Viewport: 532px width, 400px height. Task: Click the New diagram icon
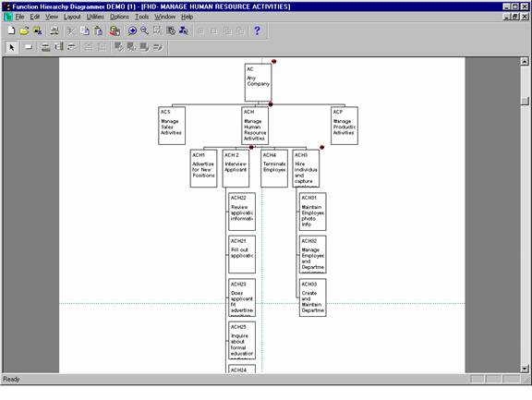tap(11, 30)
